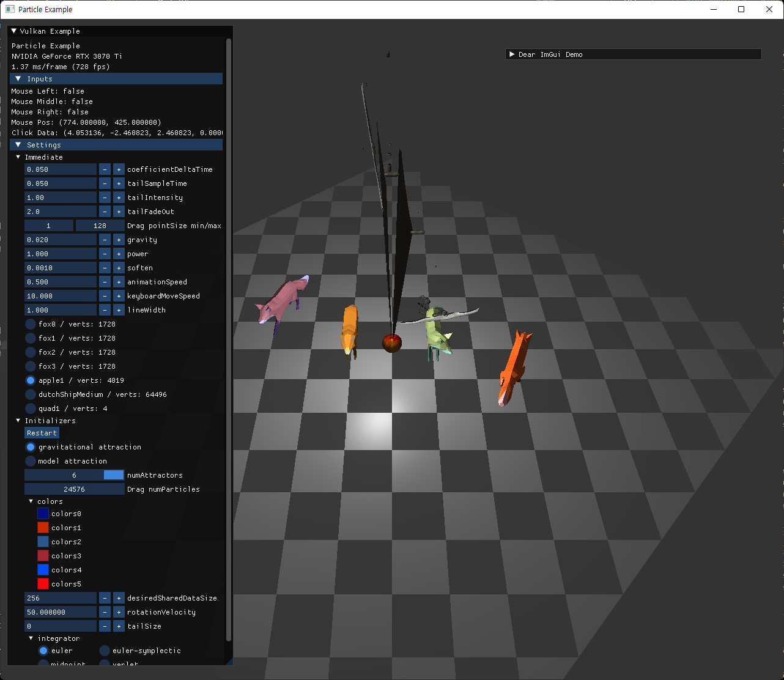
Task: Decrease soften with minus button
Action: (105, 268)
